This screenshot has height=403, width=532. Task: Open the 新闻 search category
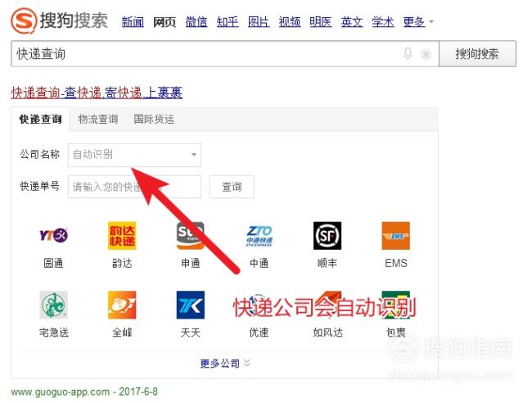133,22
